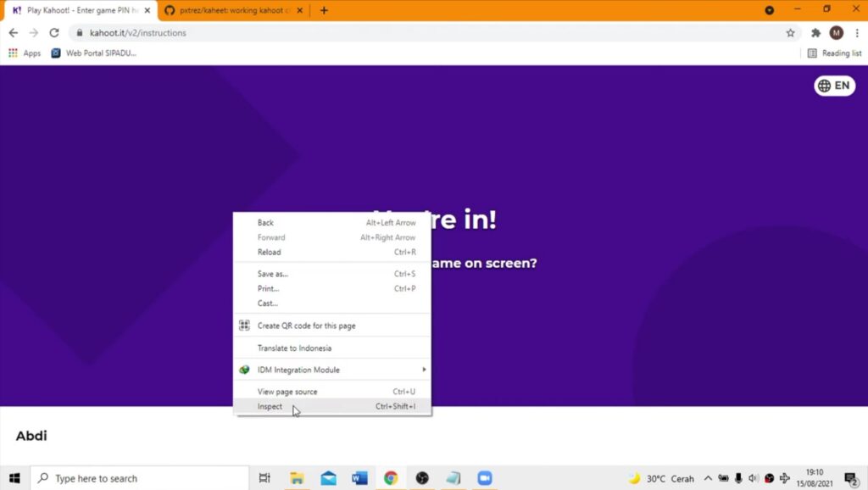The image size is (868, 490).
Task: Select Save as... in the context menu
Action: [332, 274]
